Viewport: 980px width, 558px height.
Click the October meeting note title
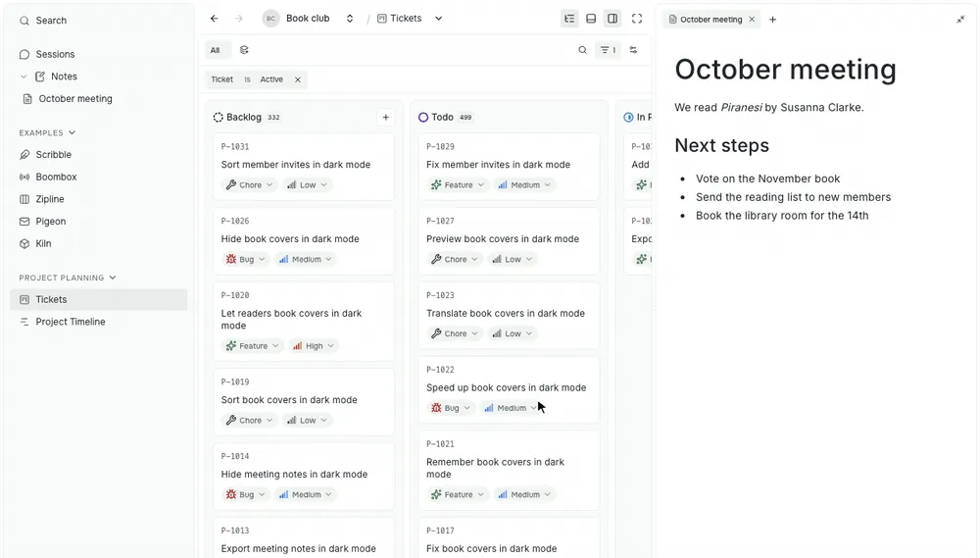point(785,69)
